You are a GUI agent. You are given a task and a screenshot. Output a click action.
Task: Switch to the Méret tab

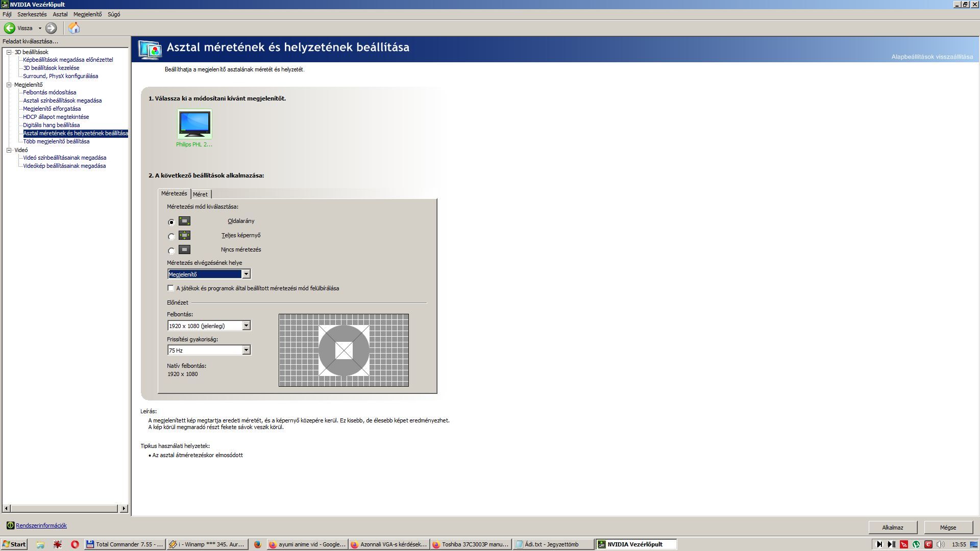coord(200,194)
